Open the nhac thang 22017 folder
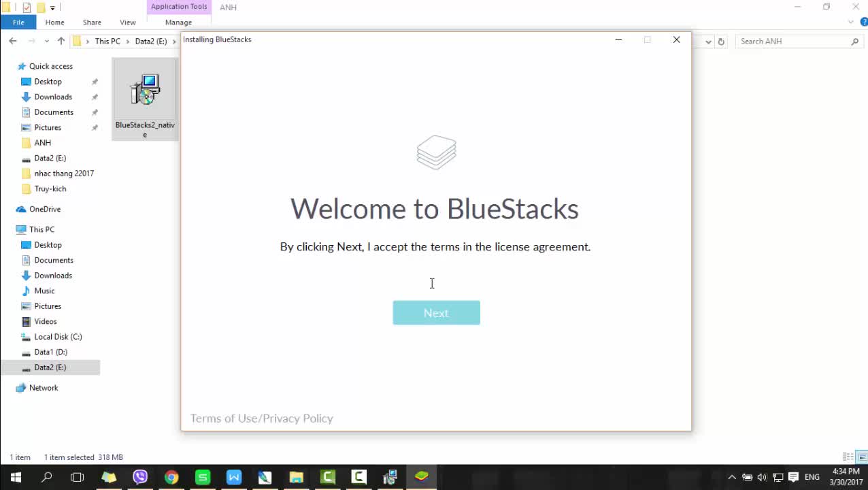The image size is (868, 490). tap(64, 174)
